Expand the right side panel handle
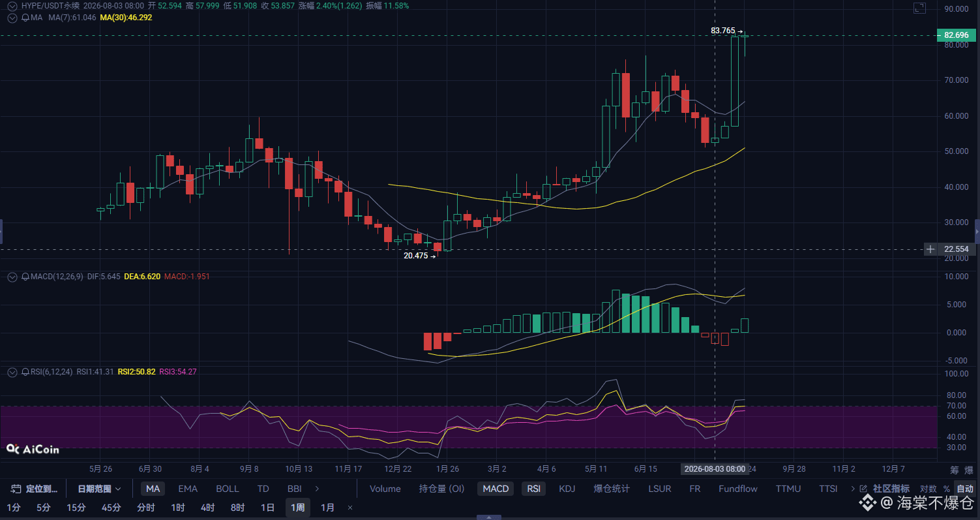 [x=977, y=232]
